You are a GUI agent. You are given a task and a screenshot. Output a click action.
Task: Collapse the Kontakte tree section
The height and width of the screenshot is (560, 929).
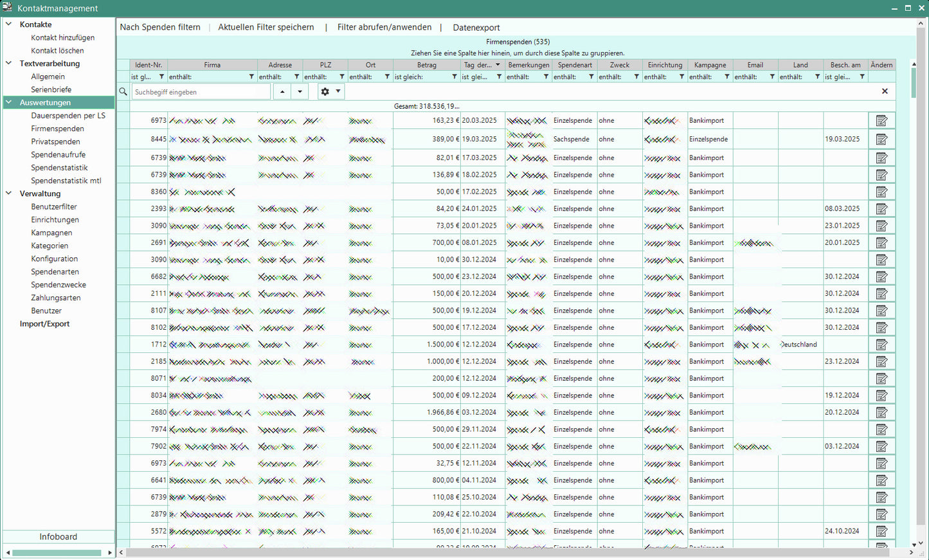click(x=9, y=24)
